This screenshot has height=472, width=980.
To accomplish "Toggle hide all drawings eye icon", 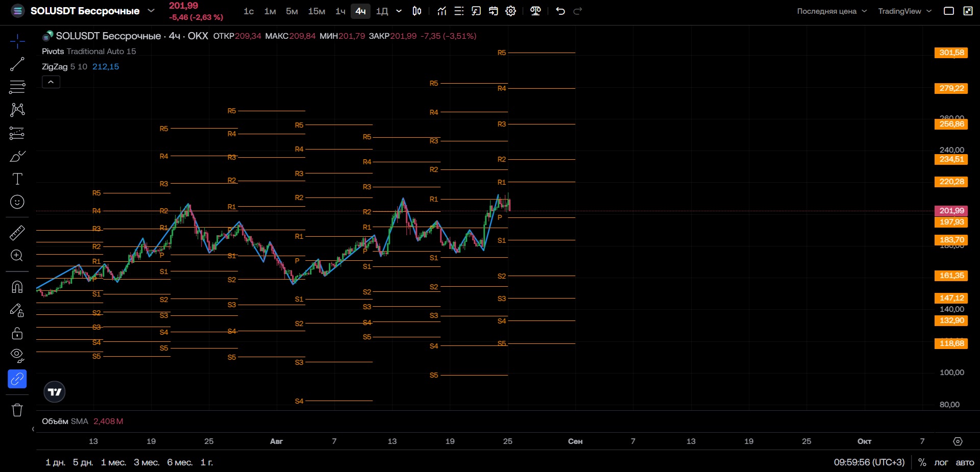I will (17, 356).
